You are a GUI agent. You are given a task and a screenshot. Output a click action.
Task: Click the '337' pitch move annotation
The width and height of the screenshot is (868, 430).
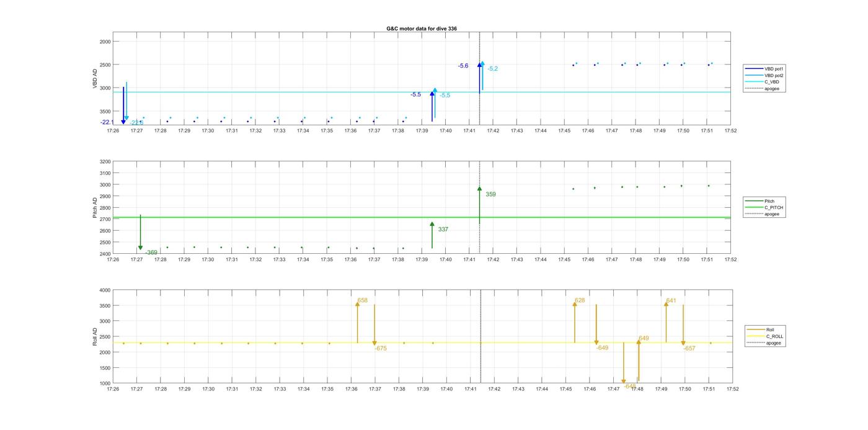tap(443, 230)
